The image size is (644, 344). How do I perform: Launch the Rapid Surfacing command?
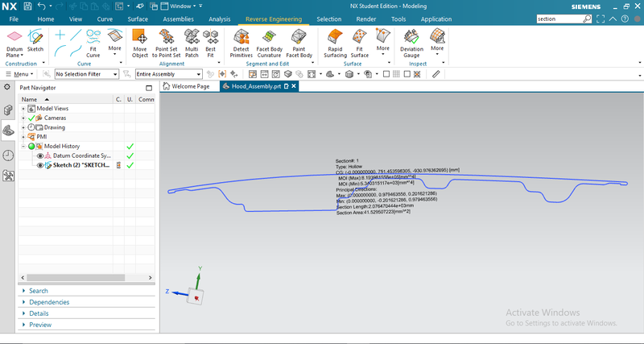(x=335, y=44)
